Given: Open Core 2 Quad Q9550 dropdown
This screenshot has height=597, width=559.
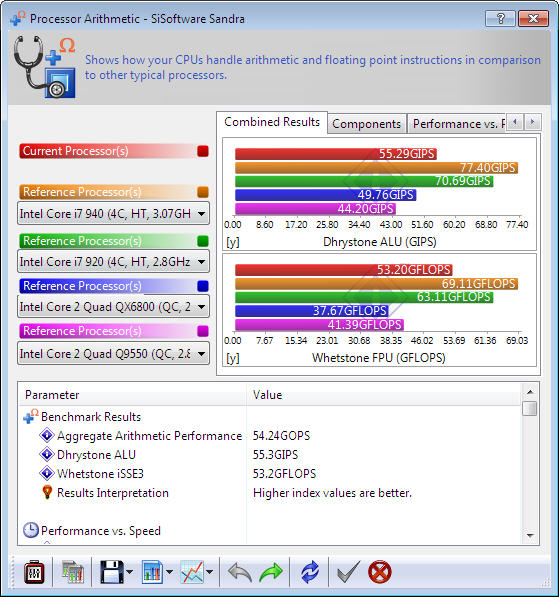Looking at the screenshot, I should coord(113,354).
